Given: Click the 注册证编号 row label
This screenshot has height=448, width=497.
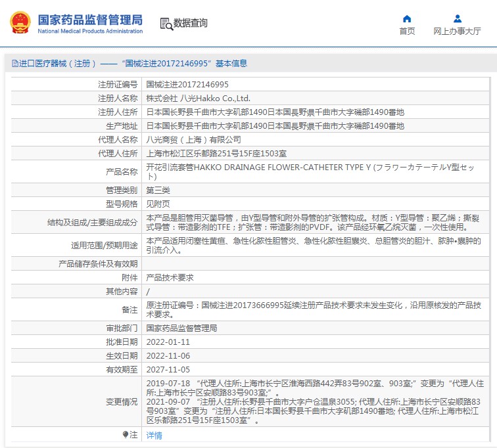Looking at the screenshot, I should 118,85.
